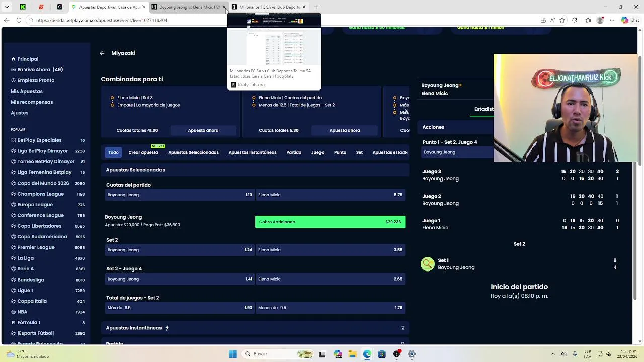Select Elena Micic Set 2 at 3.55
Image resolution: width=644 pixels, height=362 pixels.
(330, 250)
